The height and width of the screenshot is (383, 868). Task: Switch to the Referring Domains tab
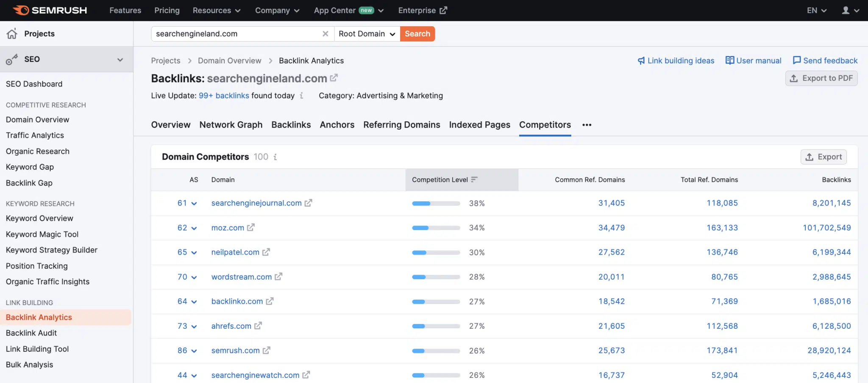pos(402,125)
